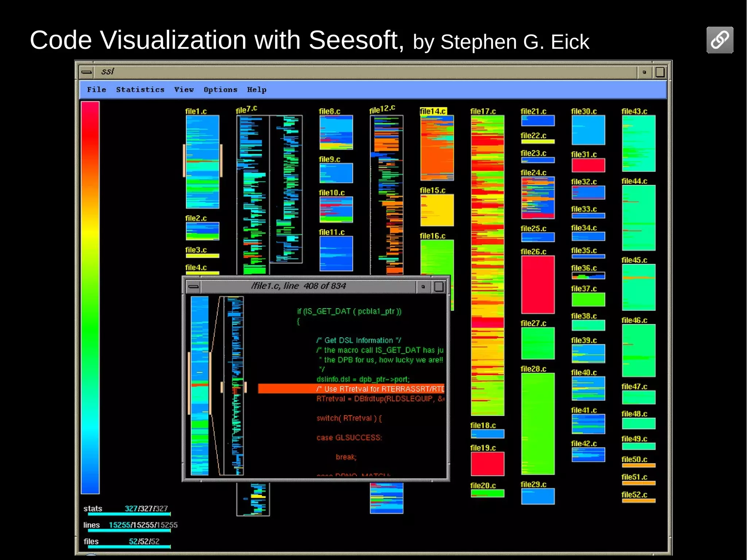The width and height of the screenshot is (747, 560).
Task: Click the zoomed line-detail strip in code window
Action: 233,386
